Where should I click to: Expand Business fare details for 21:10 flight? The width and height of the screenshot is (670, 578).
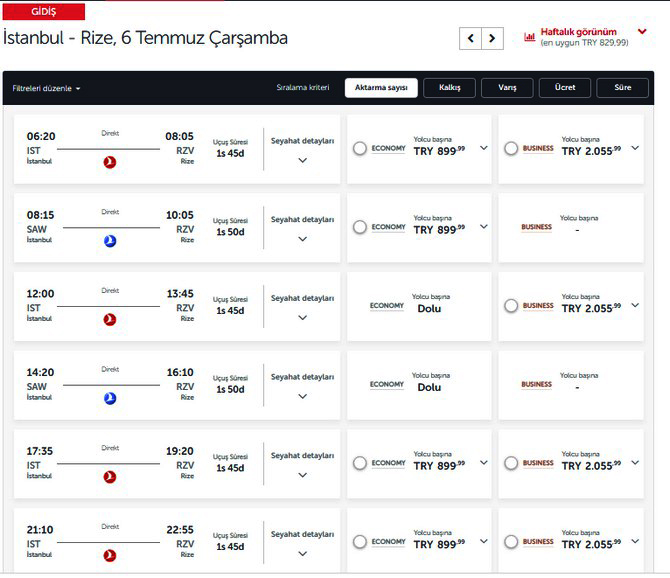coord(635,541)
